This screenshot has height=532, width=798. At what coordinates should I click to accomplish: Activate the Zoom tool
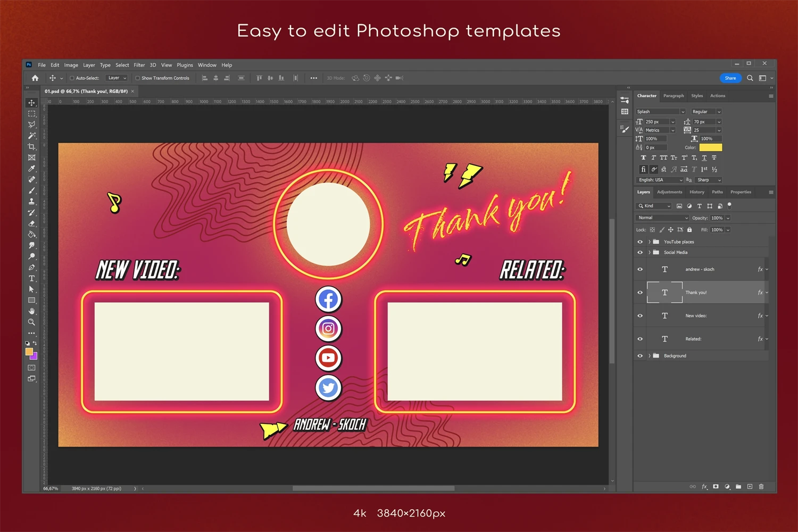[32, 322]
